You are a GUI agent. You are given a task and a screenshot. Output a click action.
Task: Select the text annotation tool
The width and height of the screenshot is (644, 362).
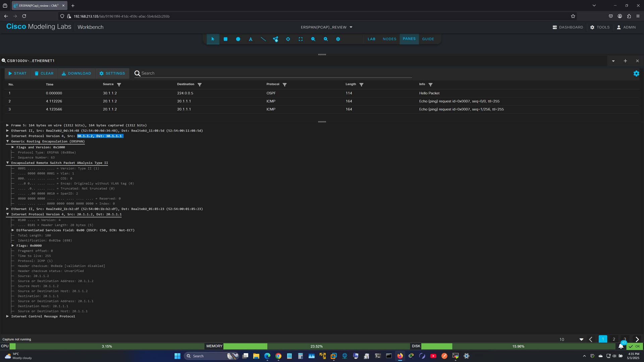coord(251,39)
